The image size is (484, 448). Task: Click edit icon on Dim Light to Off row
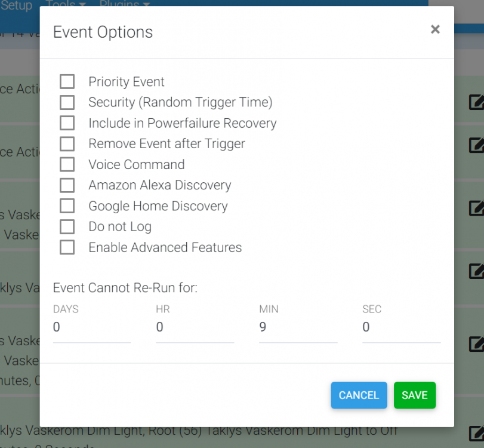tap(476, 433)
